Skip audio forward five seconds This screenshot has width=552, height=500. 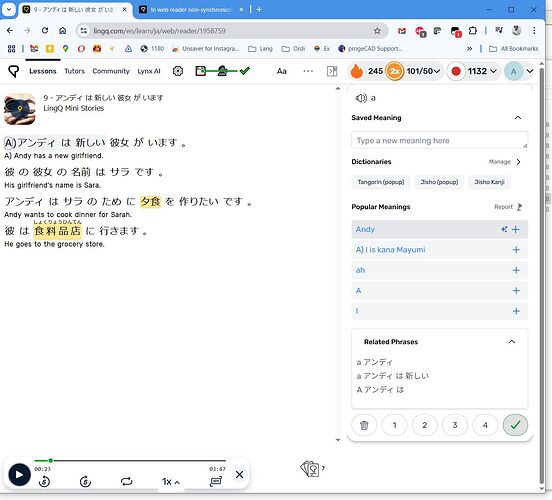(85, 481)
